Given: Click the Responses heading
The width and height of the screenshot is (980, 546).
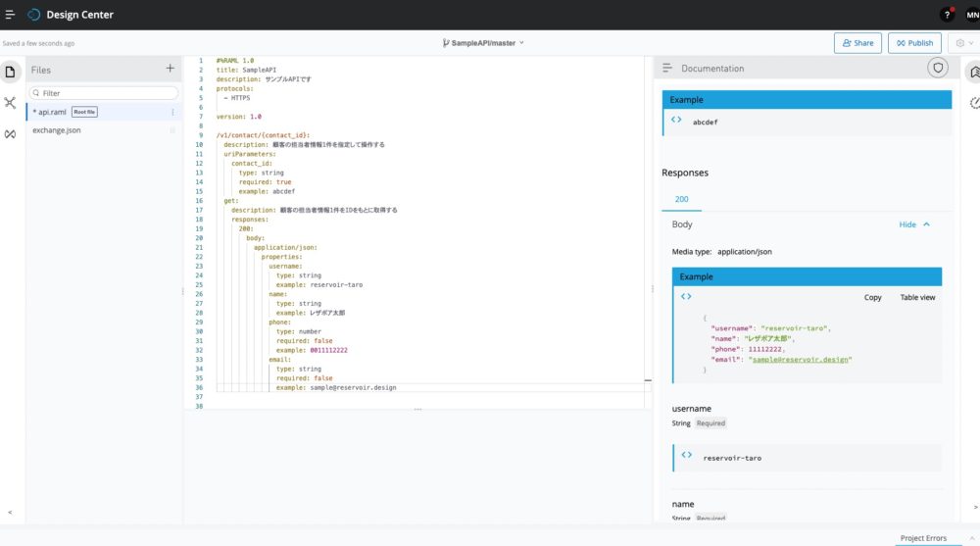Looking at the screenshot, I should [685, 173].
